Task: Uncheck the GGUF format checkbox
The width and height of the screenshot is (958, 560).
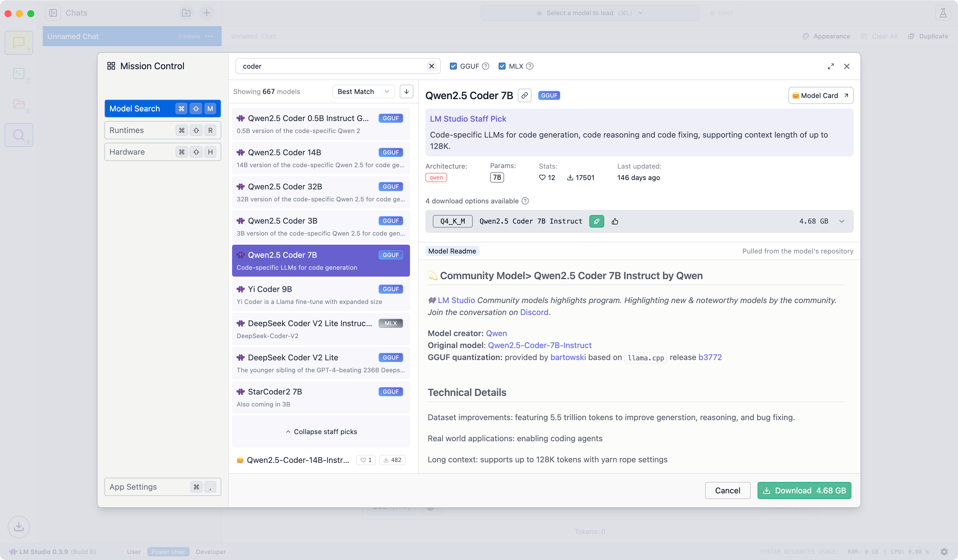Action: (453, 66)
